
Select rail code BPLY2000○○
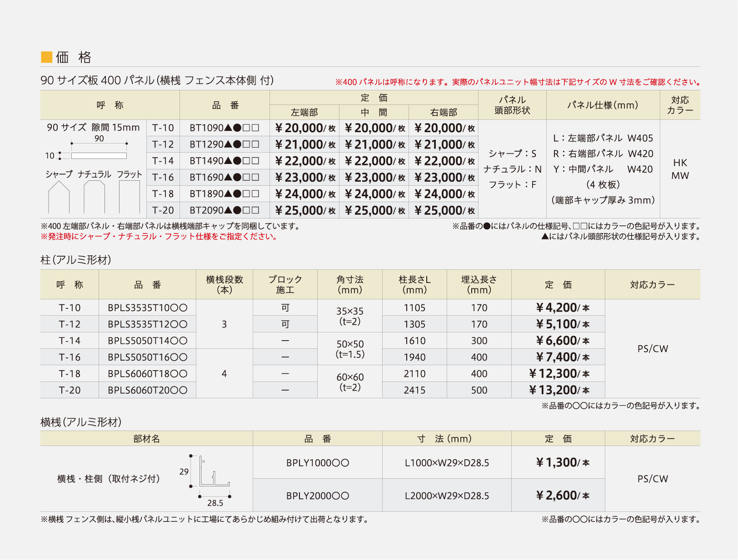(318, 496)
